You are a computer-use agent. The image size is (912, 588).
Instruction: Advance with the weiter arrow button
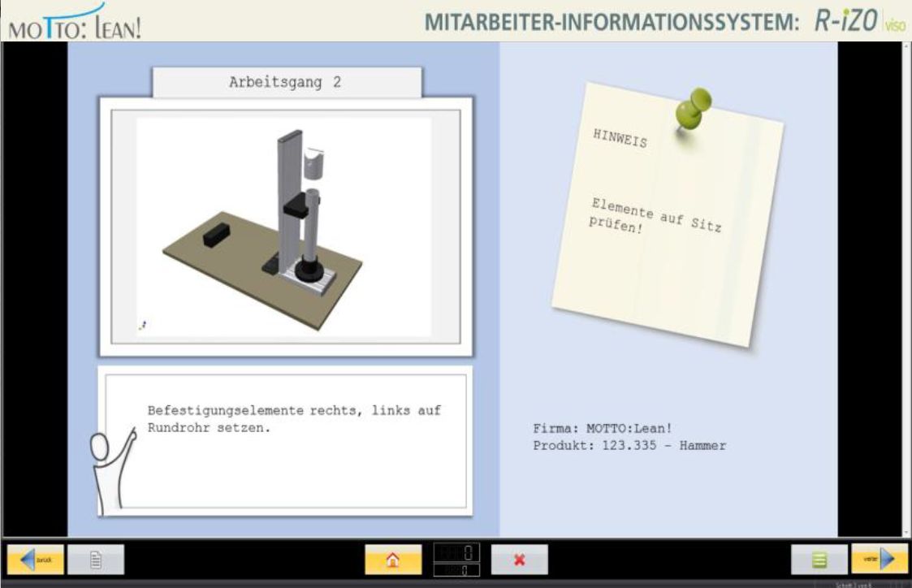(x=880, y=560)
